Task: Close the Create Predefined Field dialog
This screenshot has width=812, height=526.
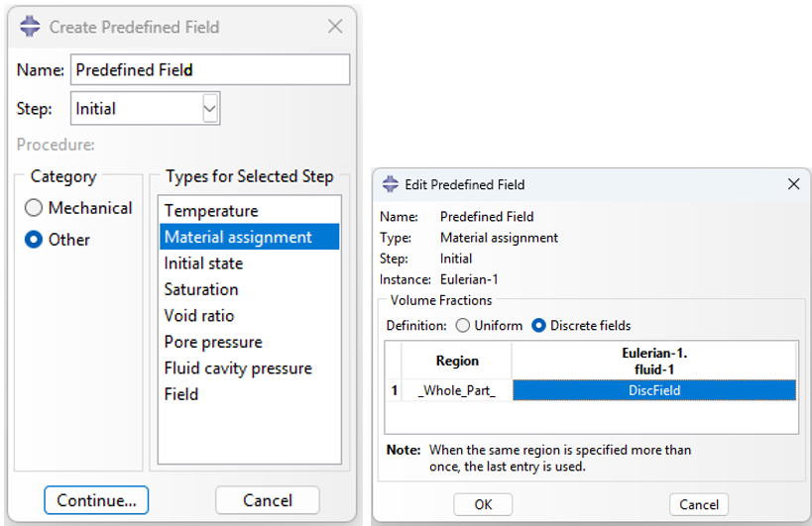Action: (x=335, y=27)
